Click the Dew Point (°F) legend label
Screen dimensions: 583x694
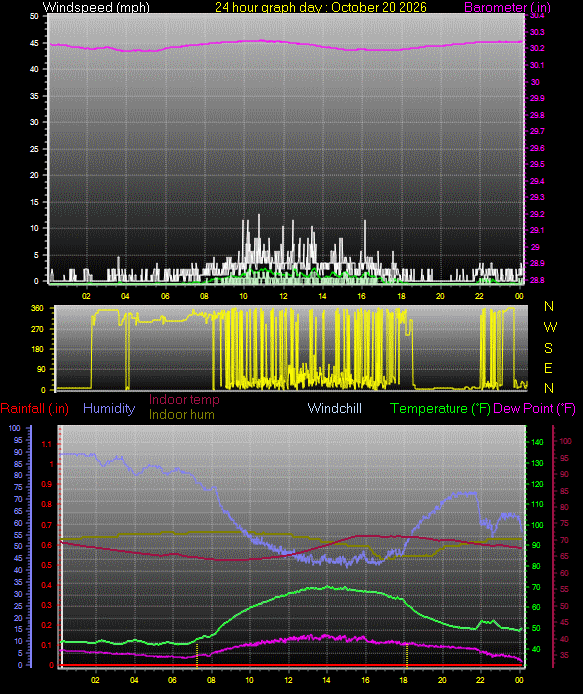pos(534,408)
